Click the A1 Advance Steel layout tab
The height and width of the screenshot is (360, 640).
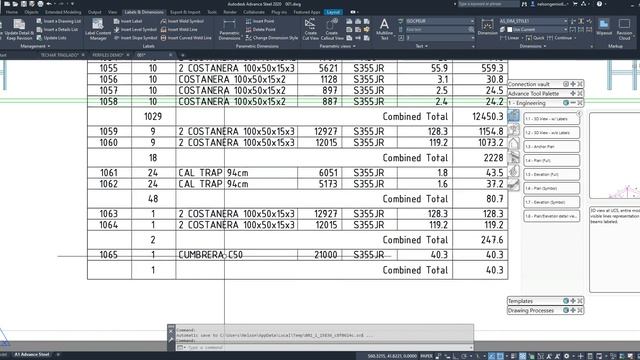32,355
